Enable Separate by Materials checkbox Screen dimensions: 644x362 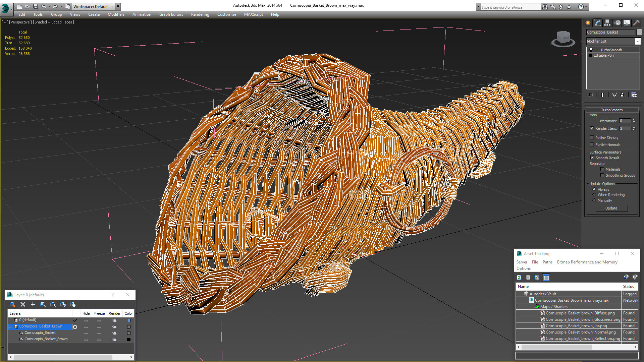click(x=602, y=169)
